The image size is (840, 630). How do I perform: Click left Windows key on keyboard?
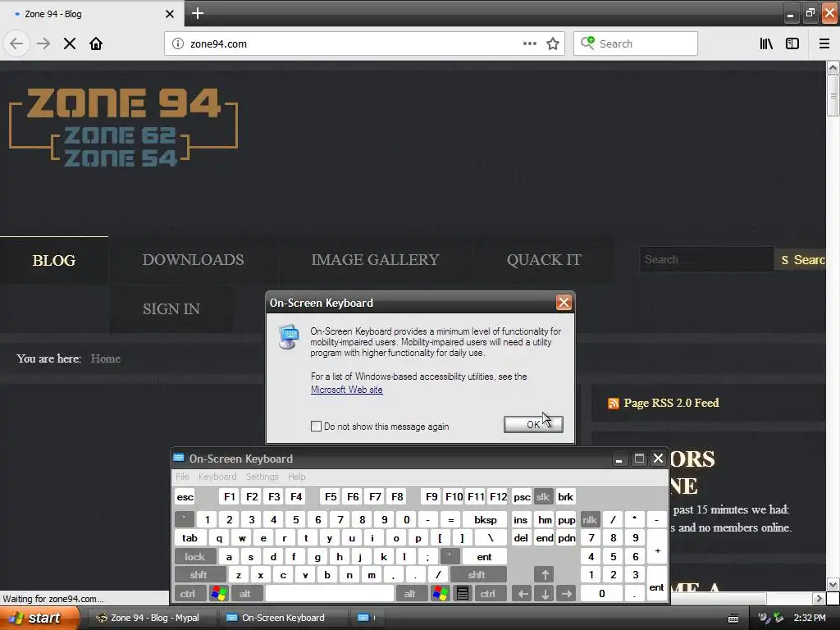[x=219, y=594]
